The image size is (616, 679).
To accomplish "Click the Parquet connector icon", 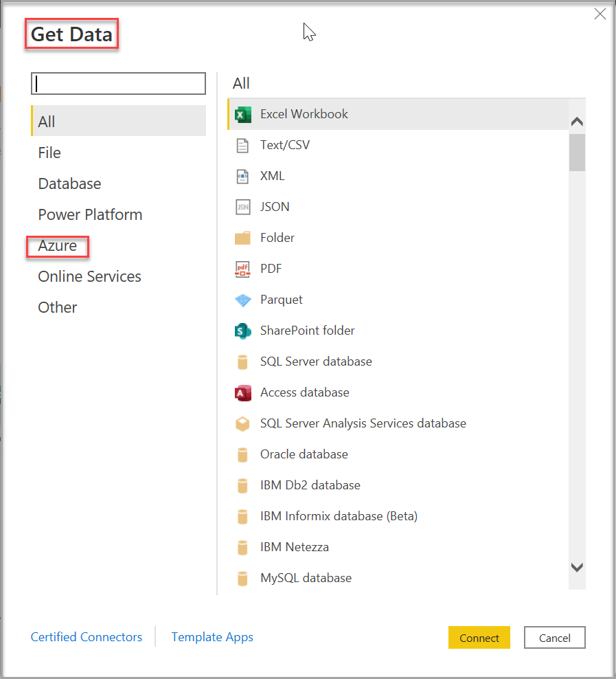I will [242, 300].
